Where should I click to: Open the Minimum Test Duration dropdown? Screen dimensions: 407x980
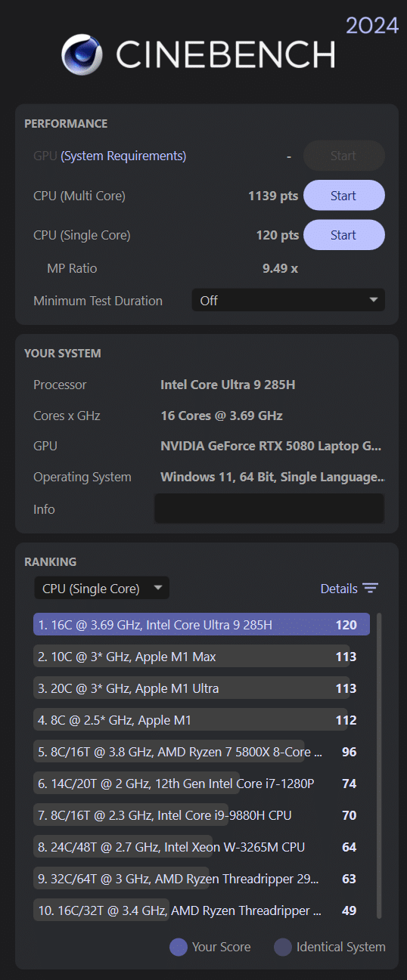288,301
